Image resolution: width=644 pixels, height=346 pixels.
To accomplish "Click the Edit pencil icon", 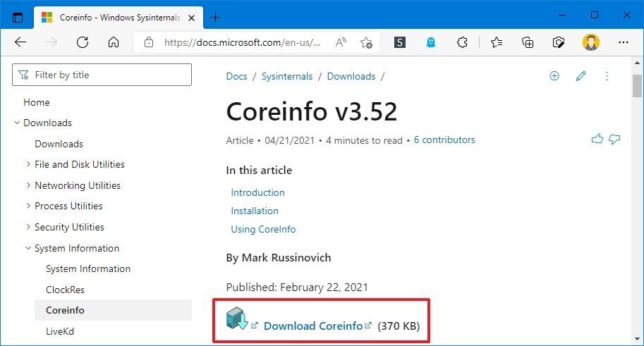I will click(581, 76).
